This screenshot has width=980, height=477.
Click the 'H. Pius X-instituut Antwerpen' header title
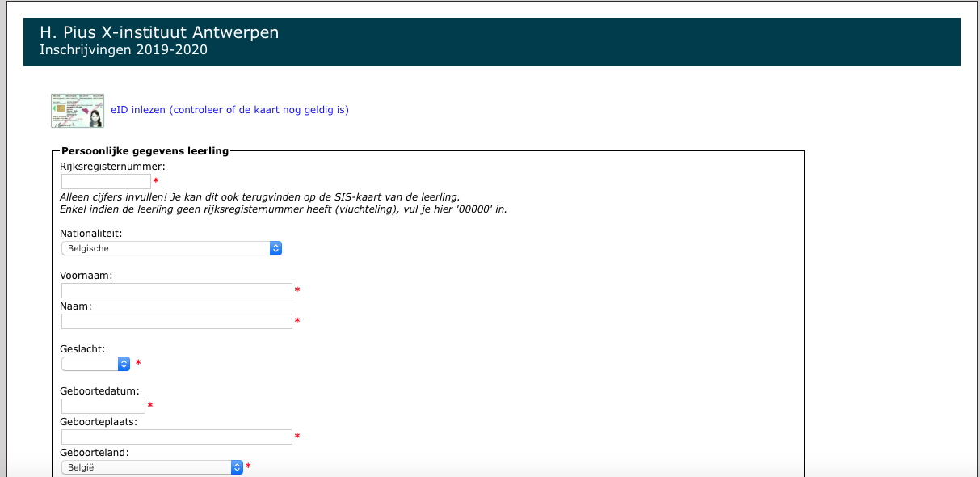(x=159, y=33)
